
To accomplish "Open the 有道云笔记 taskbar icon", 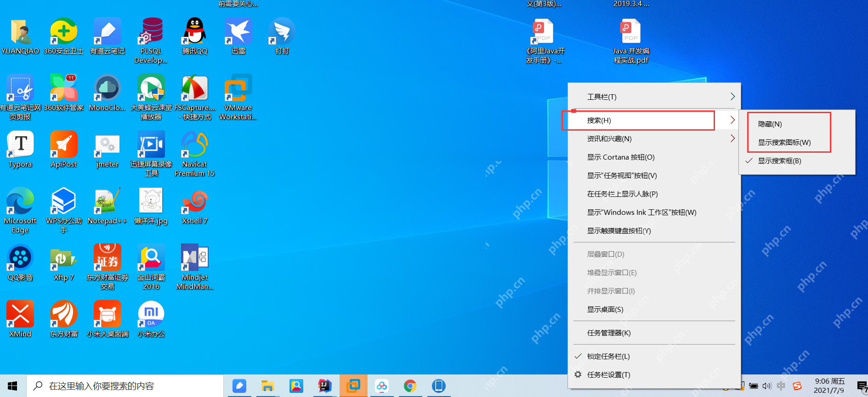I will (239, 386).
